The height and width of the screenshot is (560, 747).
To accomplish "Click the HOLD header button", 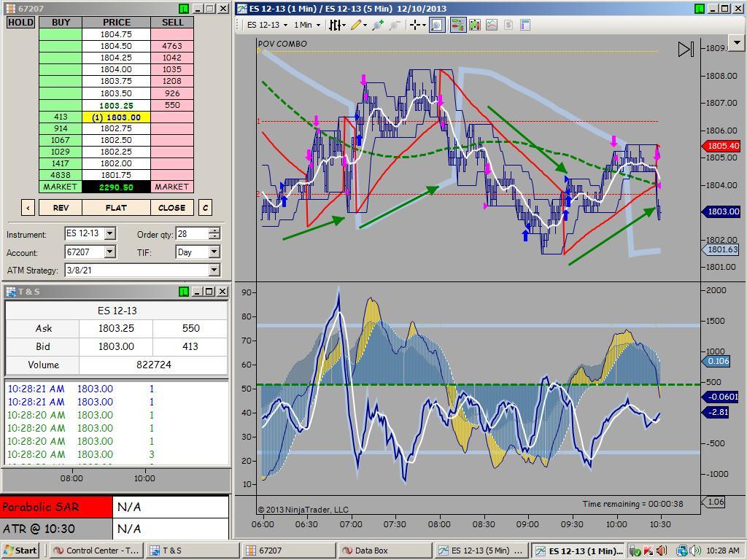I will click(20, 23).
